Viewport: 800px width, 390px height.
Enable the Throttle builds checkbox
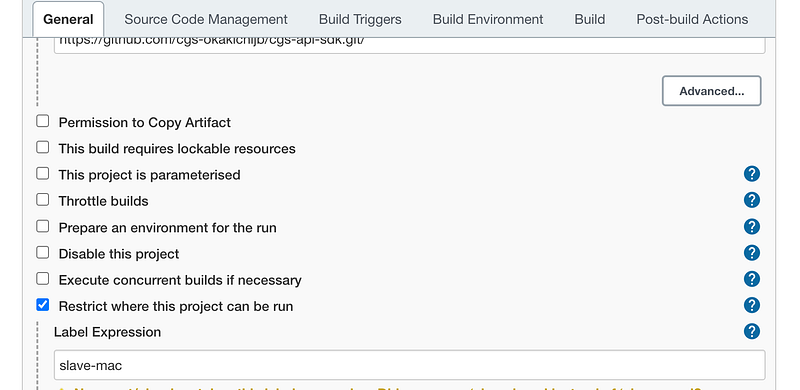(x=43, y=200)
